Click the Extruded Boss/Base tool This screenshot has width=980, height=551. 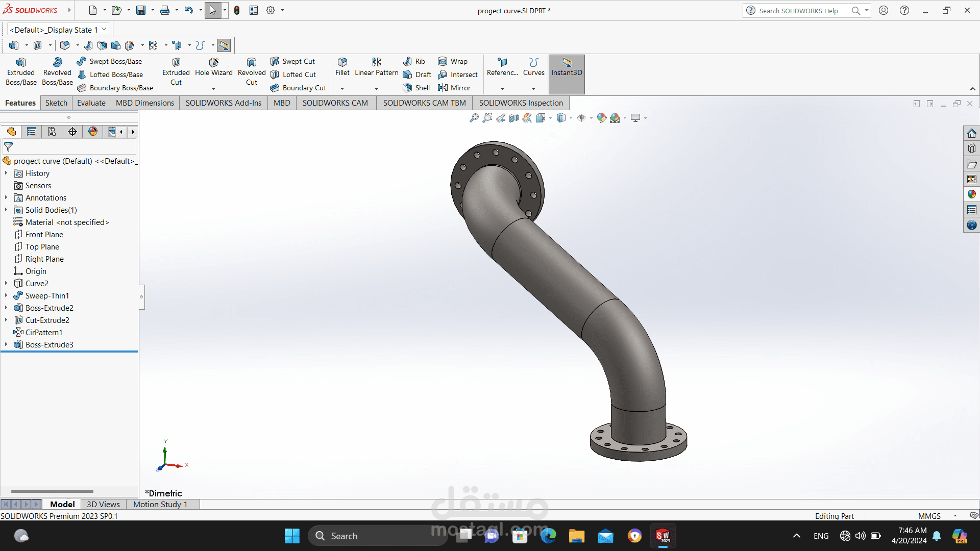(x=21, y=71)
